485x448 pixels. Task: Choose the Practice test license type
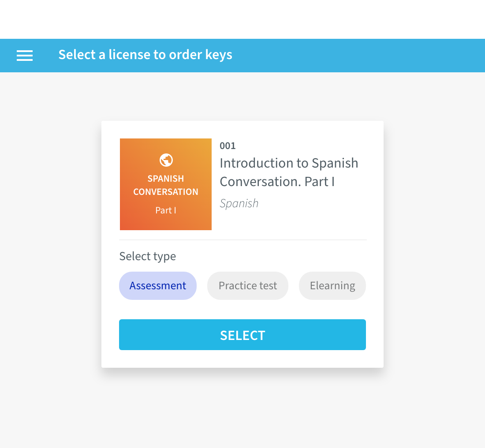[x=248, y=286]
